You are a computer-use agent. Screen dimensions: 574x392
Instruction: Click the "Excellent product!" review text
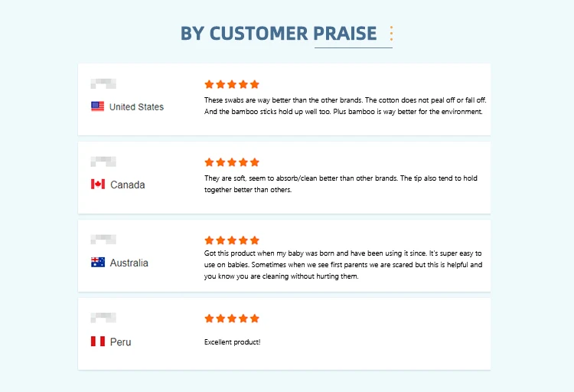tap(232, 341)
